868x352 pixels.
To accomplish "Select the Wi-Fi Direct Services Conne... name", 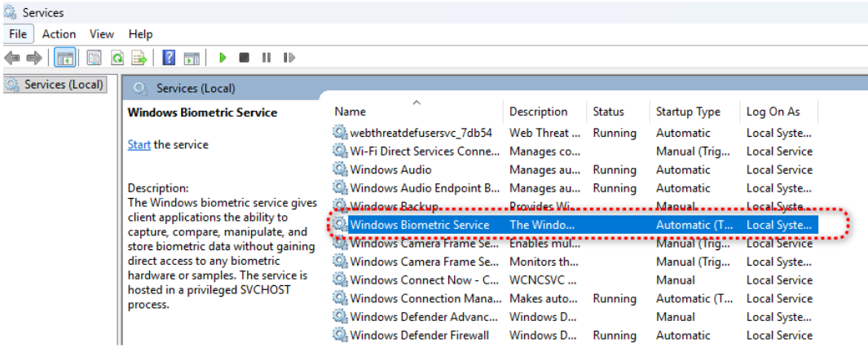I will [425, 151].
